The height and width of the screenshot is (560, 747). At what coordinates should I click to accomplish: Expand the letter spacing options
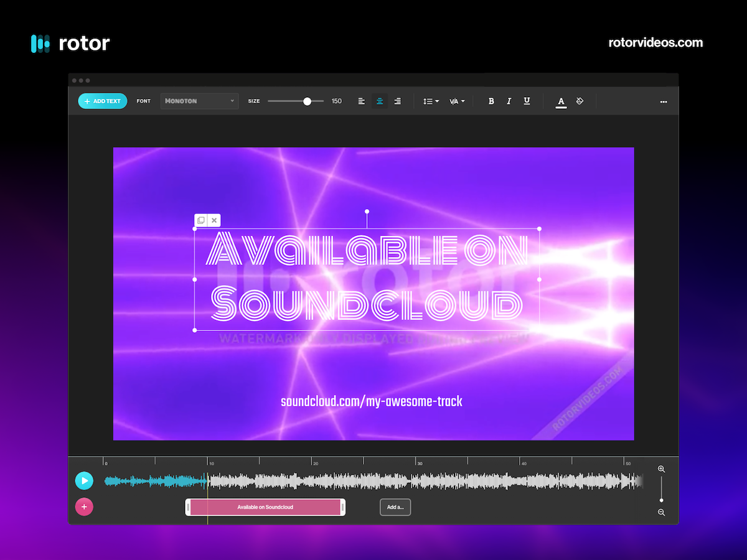click(x=457, y=101)
